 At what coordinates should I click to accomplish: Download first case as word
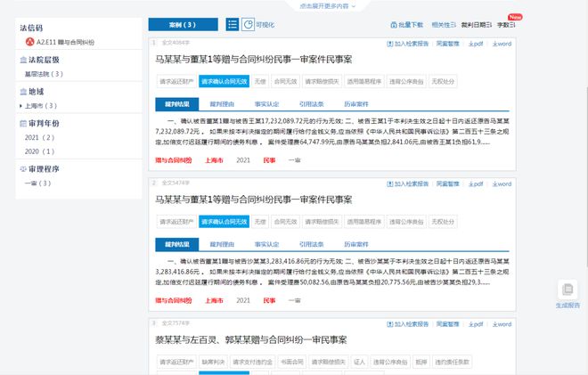(502, 44)
